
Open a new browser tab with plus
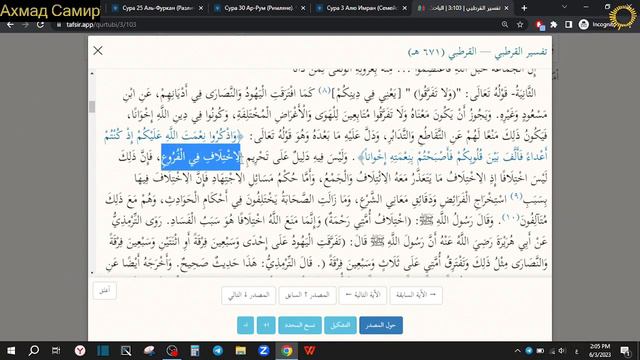coord(524,8)
